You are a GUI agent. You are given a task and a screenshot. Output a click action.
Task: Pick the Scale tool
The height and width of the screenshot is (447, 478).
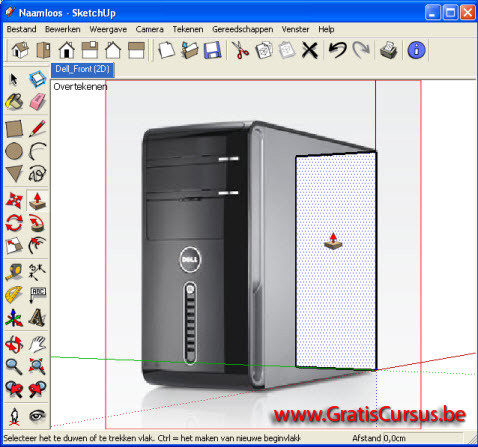(14, 246)
